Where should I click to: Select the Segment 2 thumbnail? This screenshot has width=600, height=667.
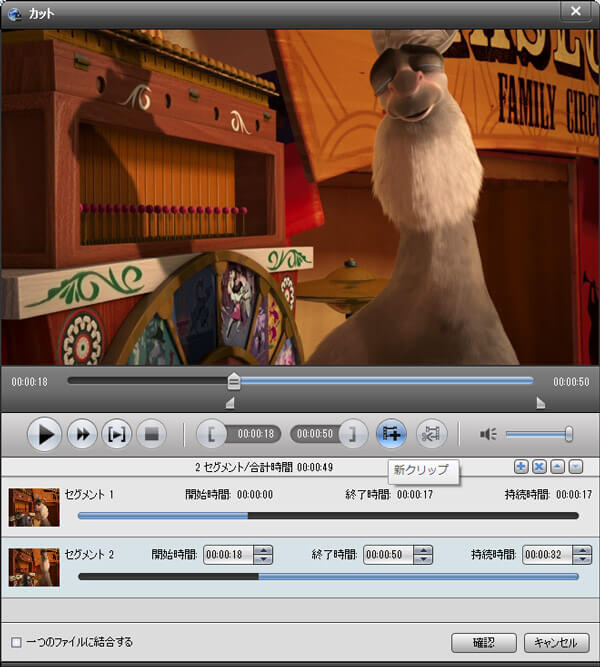(34, 567)
